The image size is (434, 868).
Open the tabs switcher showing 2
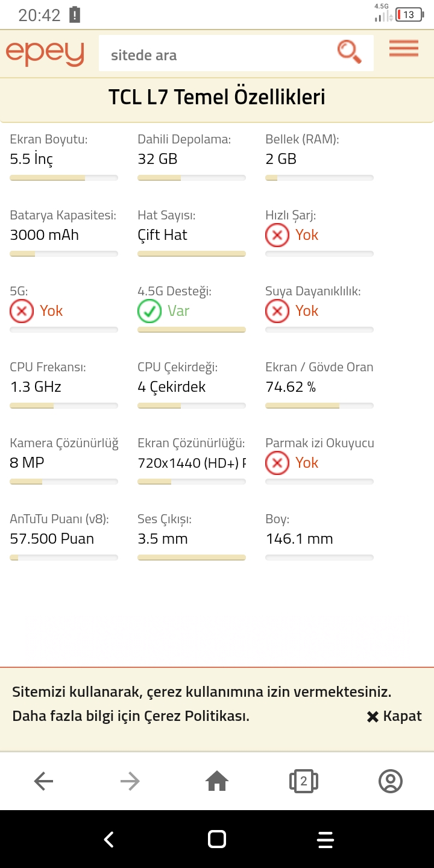pyautogui.click(x=304, y=782)
